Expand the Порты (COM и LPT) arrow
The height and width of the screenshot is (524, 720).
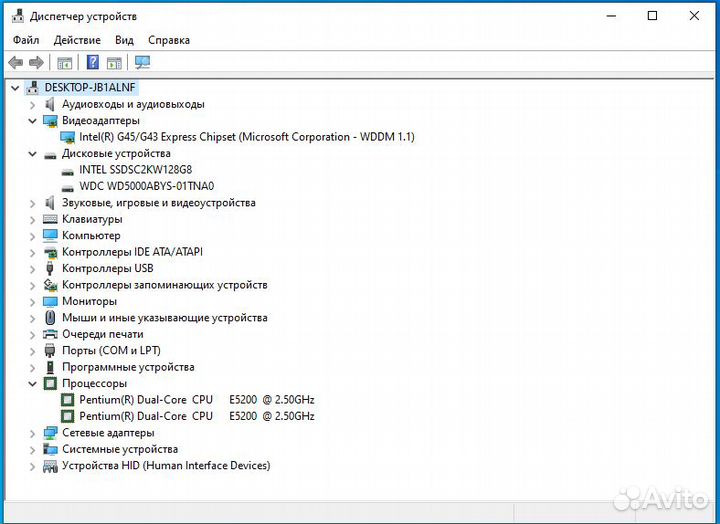pos(32,351)
